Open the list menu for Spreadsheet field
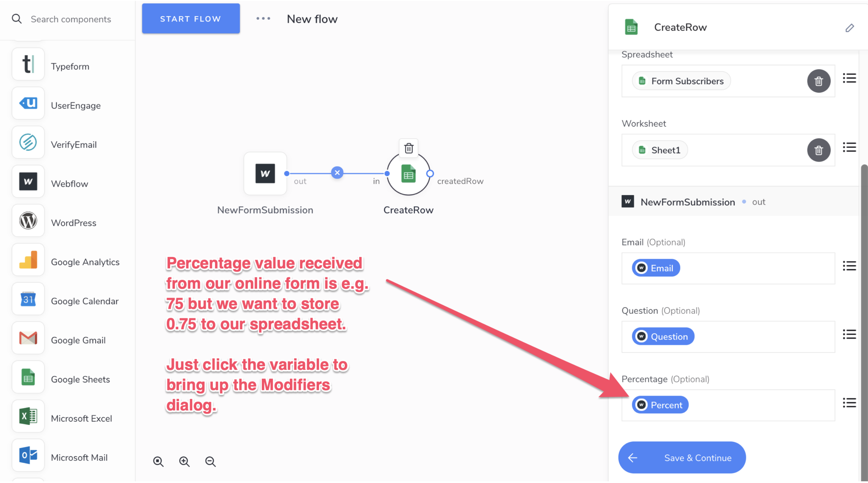 tap(849, 79)
